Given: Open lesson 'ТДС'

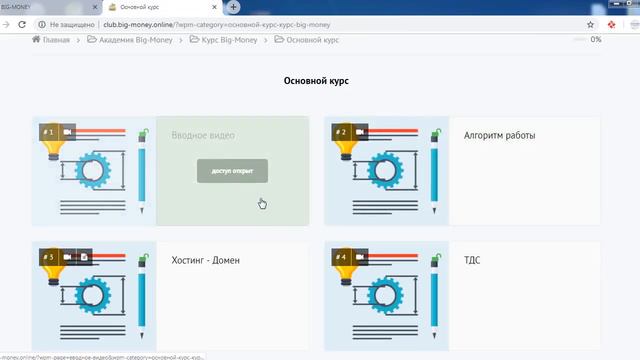Looking at the screenshot, I should pyautogui.click(x=472, y=260).
